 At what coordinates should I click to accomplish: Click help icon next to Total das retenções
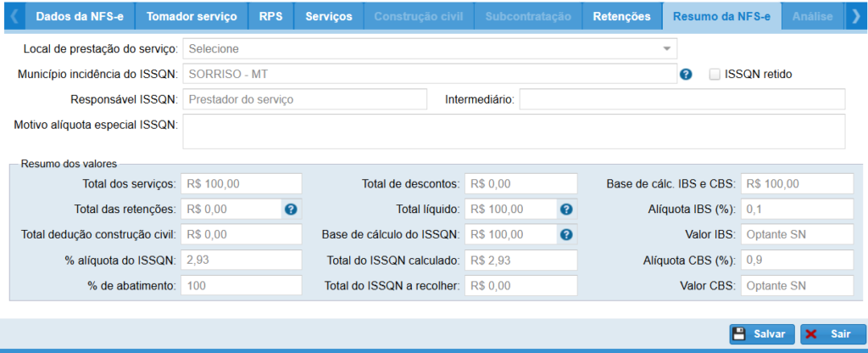[290, 209]
